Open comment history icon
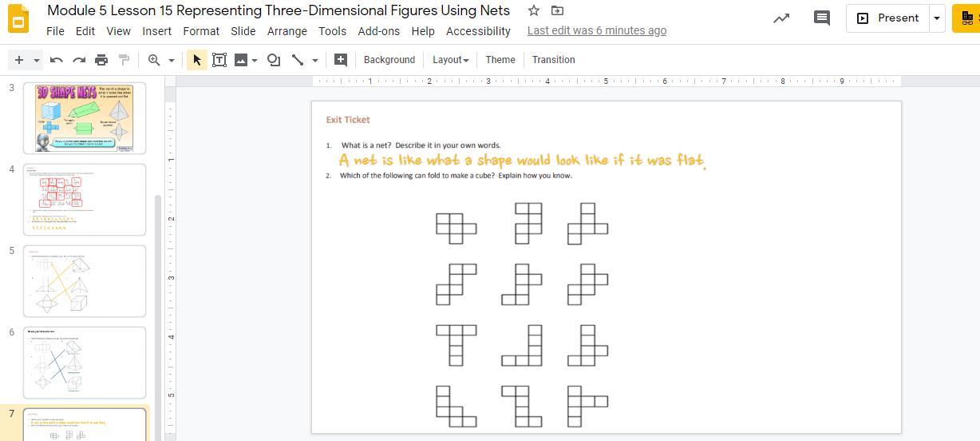Screen dimensions: 980x441 (x=821, y=18)
